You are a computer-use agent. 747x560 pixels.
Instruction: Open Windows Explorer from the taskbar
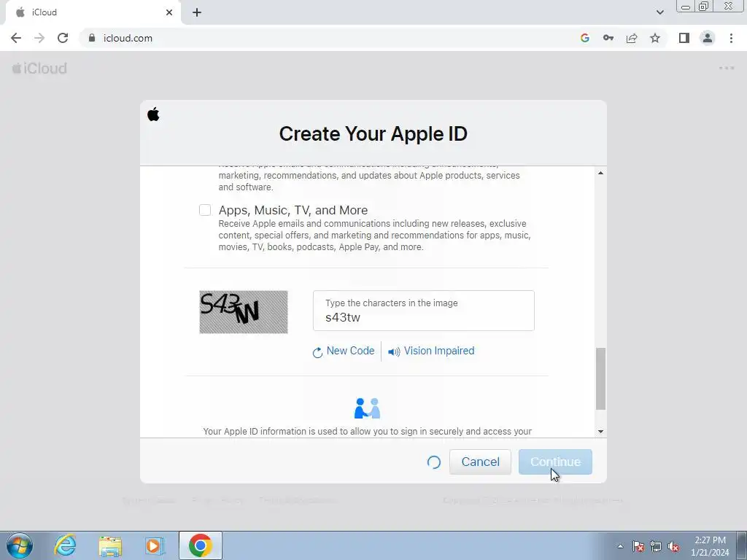point(110,546)
